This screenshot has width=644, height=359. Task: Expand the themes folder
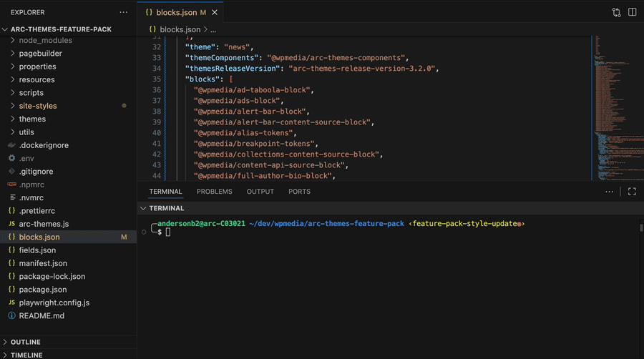(x=12, y=119)
